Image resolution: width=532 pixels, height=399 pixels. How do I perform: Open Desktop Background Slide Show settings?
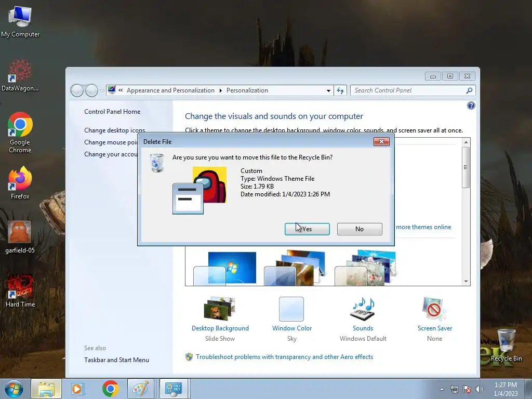click(220, 319)
